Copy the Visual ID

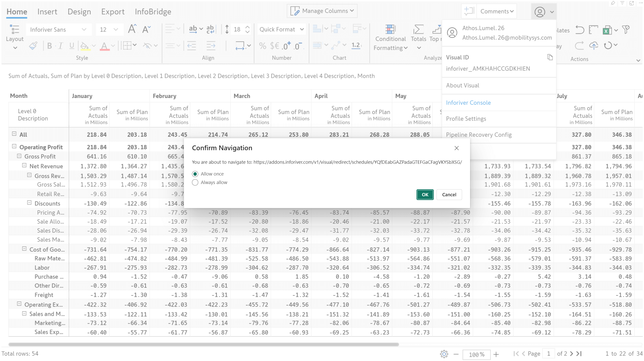550,57
